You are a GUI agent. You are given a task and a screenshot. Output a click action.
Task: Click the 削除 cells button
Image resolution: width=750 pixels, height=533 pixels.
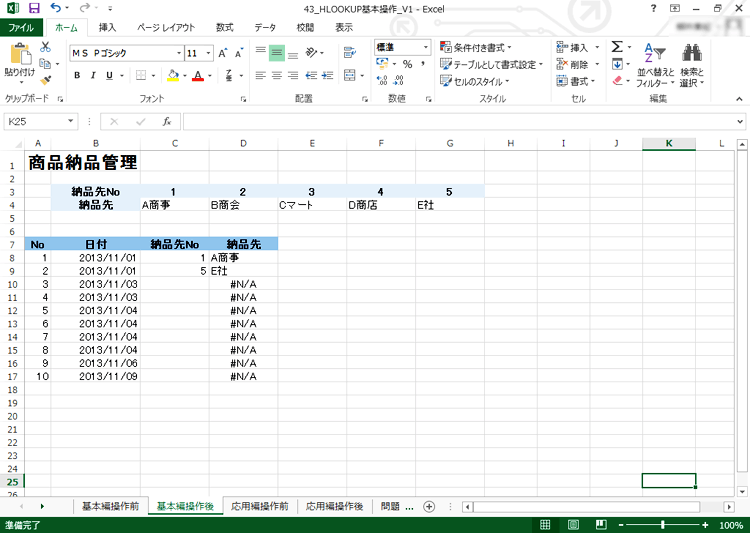578,64
